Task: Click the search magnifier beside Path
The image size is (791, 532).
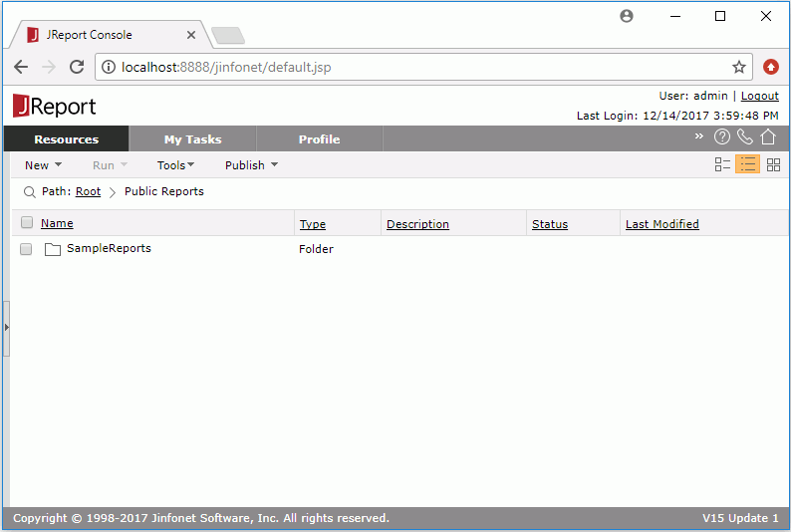Action: point(29,192)
